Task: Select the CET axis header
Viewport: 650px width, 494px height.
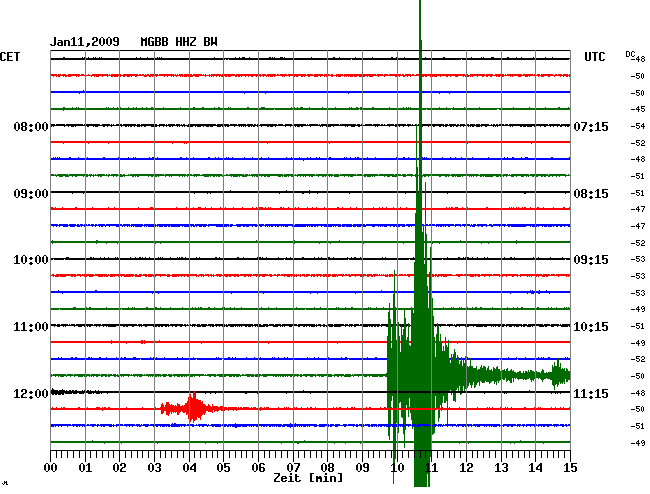Action: [10, 57]
